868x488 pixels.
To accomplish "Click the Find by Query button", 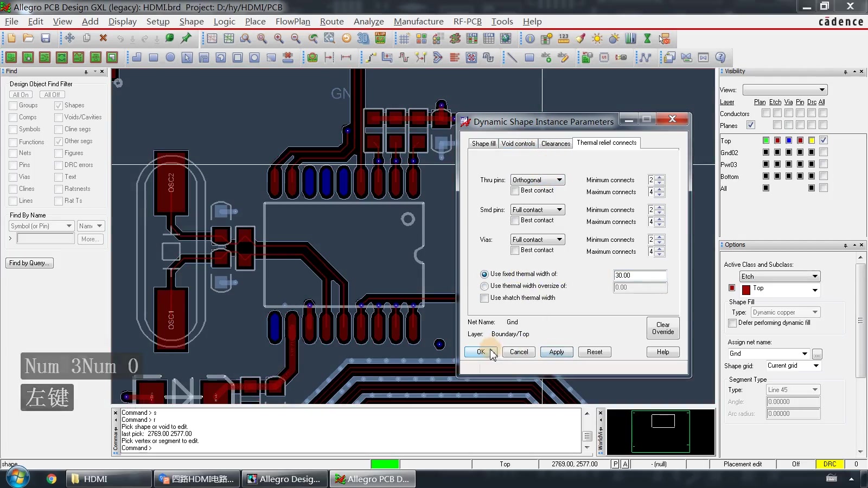I will point(30,263).
